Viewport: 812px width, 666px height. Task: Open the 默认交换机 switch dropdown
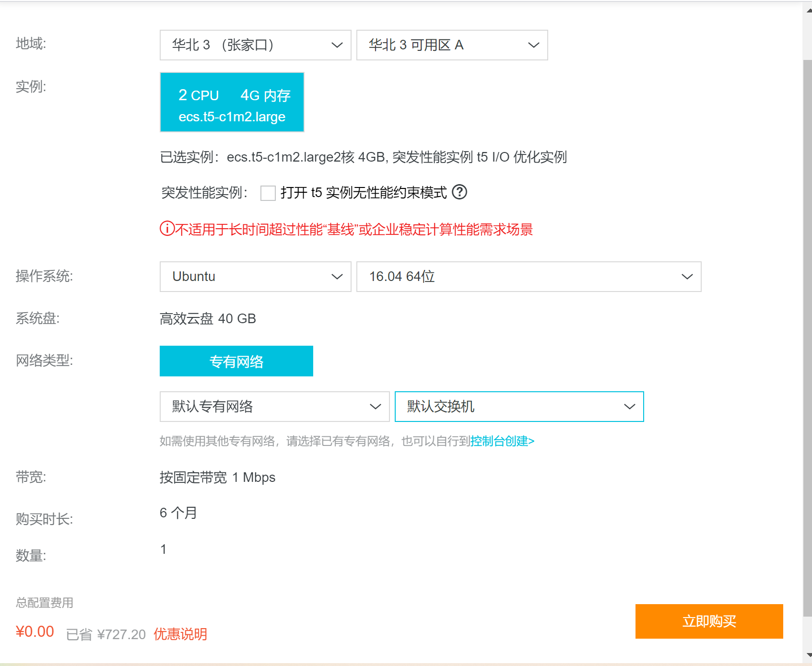coord(519,407)
